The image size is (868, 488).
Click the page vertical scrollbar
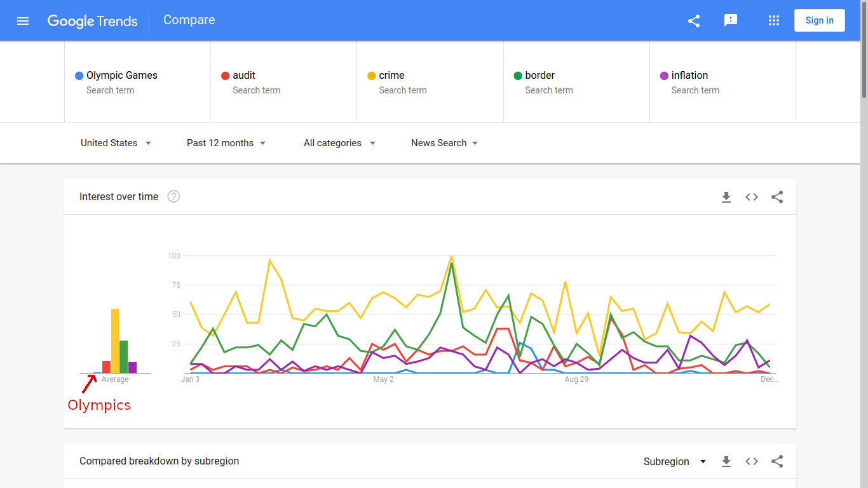(x=864, y=50)
